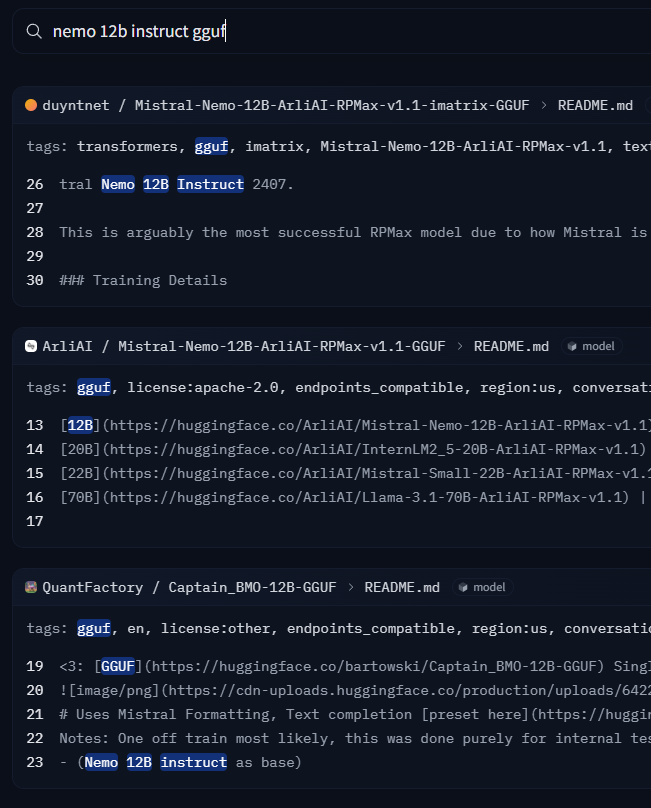Click the search magnifier icon
The height and width of the screenshot is (808, 651).
[x=34, y=31]
